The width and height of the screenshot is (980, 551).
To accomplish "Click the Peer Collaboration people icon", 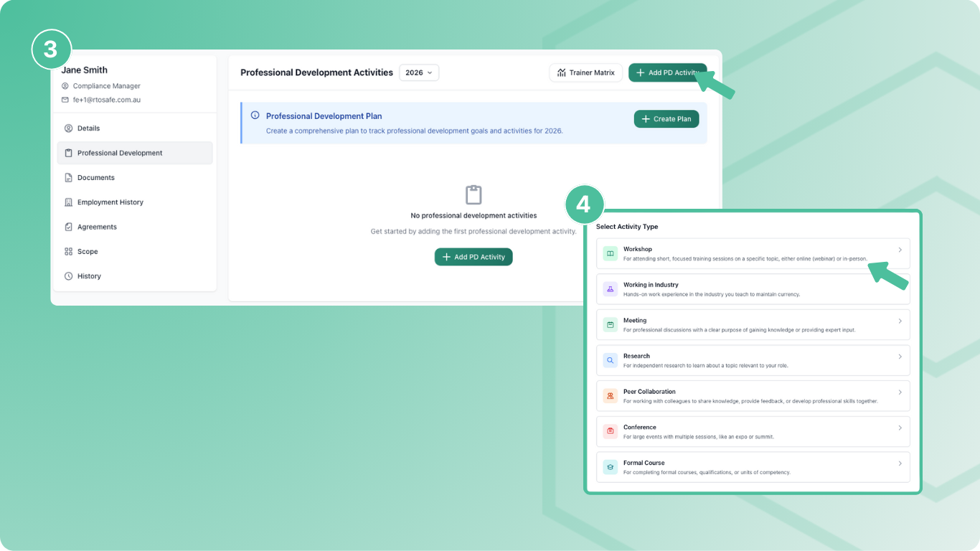I will click(x=610, y=396).
